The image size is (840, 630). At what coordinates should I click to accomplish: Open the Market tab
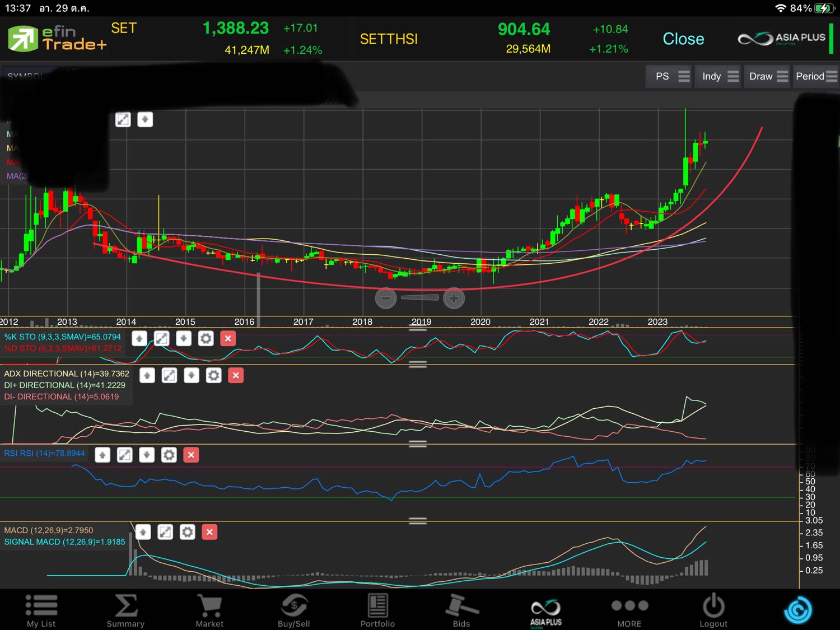209,611
